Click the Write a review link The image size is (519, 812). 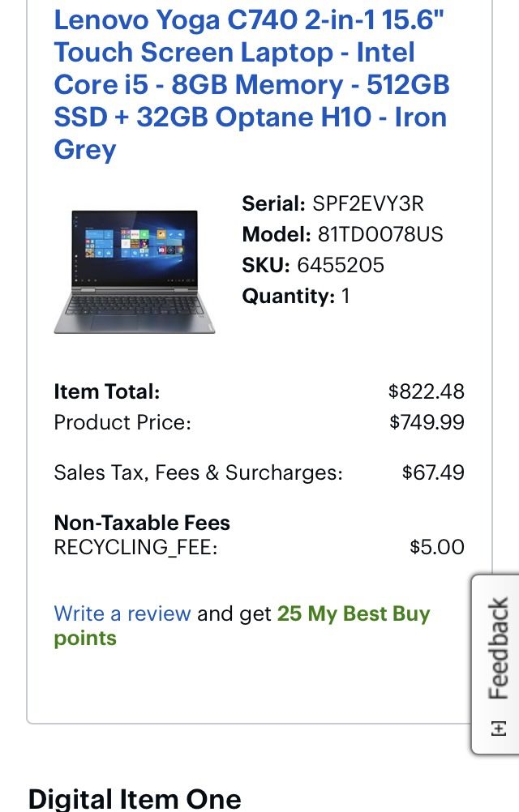(122, 613)
